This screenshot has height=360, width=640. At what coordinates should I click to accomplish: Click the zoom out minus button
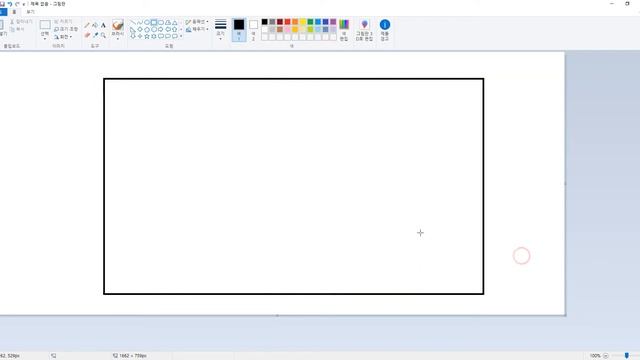tap(606, 356)
